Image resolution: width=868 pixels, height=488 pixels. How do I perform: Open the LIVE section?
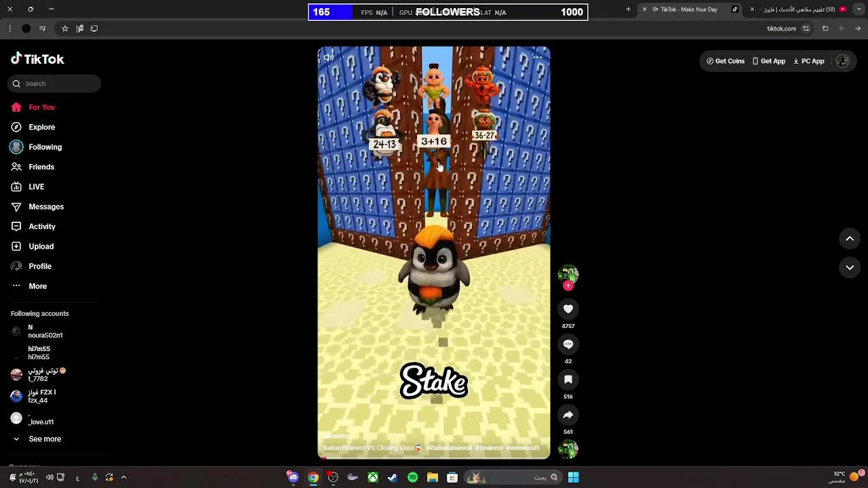pos(28,186)
